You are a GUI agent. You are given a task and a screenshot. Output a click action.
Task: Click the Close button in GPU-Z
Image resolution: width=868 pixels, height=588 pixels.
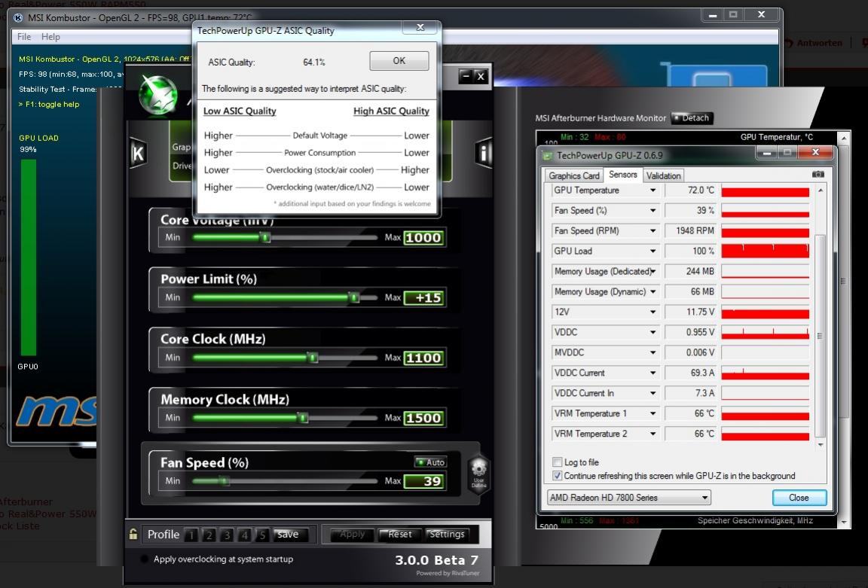[x=799, y=498]
